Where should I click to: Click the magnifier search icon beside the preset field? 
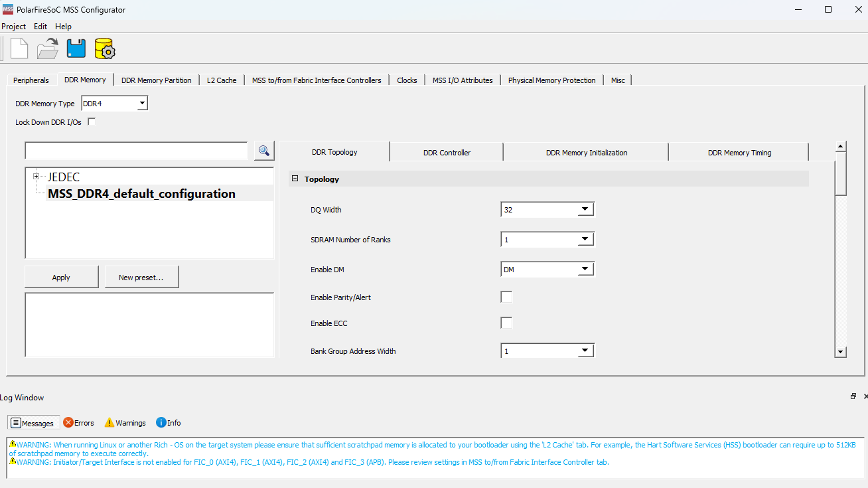click(x=264, y=151)
